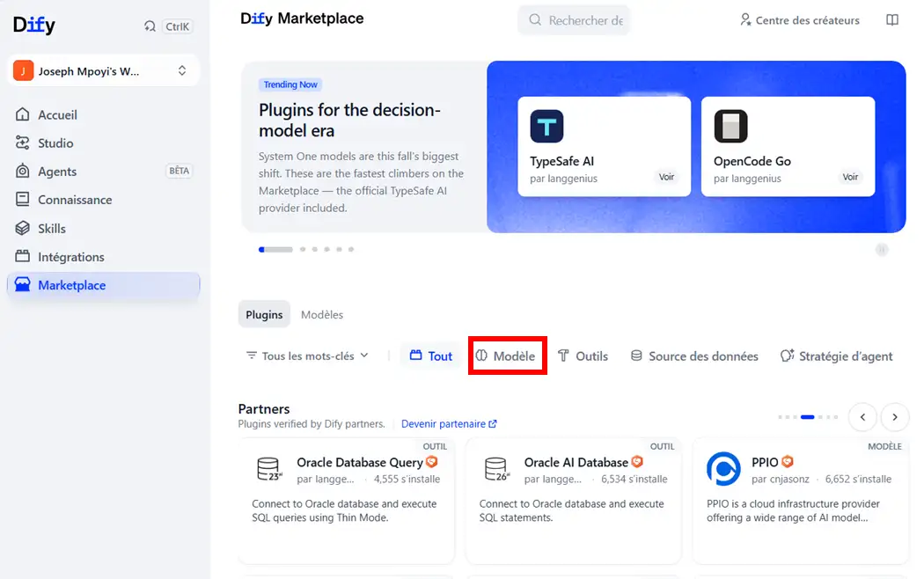Click verified badge beside Oracle AI Database
The width and height of the screenshot is (924, 579).
point(637,462)
